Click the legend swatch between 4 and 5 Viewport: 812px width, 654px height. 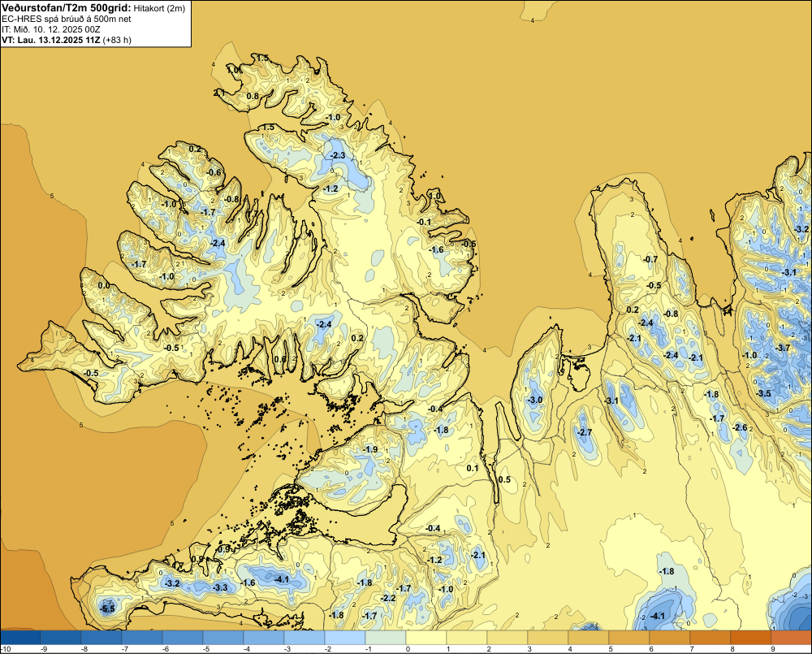[589, 637]
